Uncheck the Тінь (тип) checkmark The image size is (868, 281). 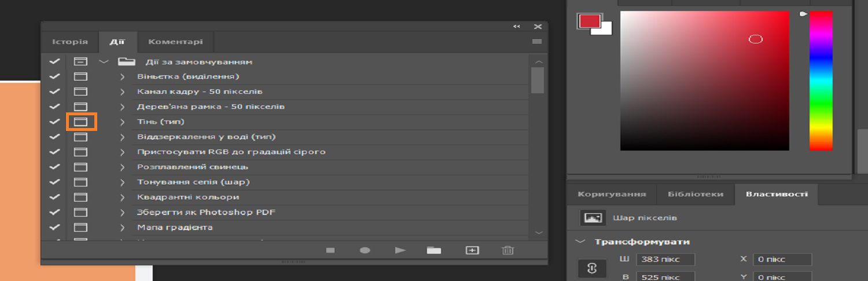[55, 122]
